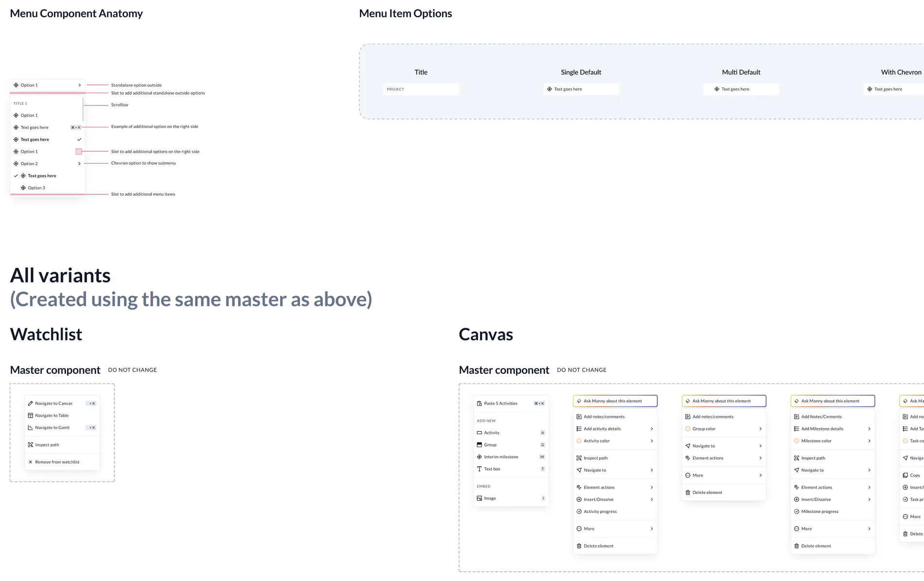Click the list icon beside Add Milestone details
This screenshot has height=581, width=924.
click(x=796, y=429)
